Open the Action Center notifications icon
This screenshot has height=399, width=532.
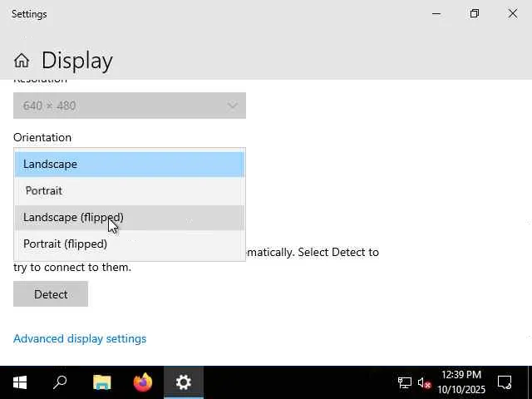(x=505, y=382)
